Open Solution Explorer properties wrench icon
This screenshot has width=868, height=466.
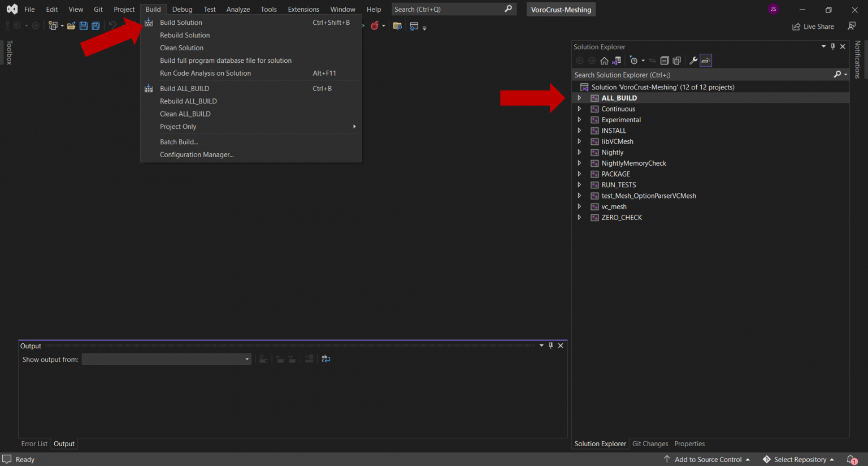click(693, 61)
